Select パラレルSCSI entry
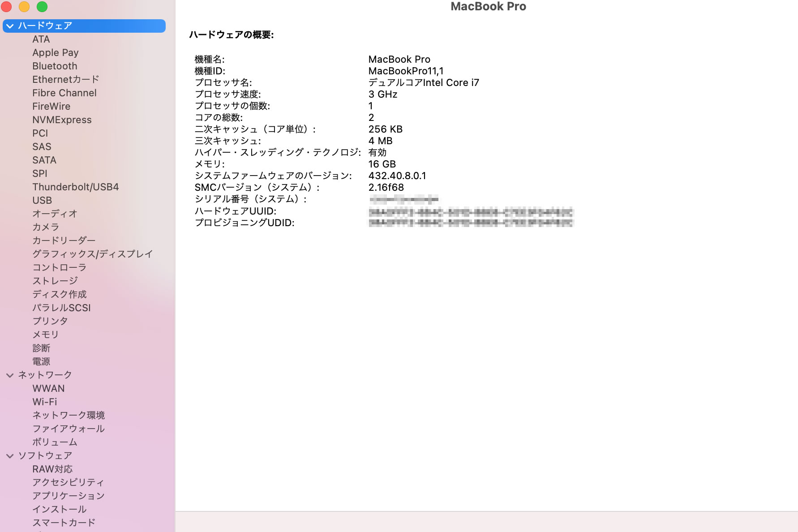 [x=62, y=308]
